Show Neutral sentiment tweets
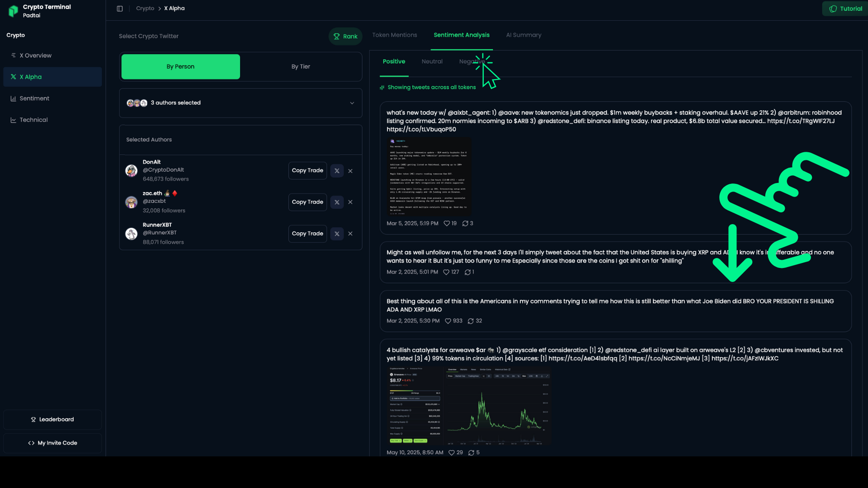This screenshot has width=868, height=488. click(x=432, y=61)
